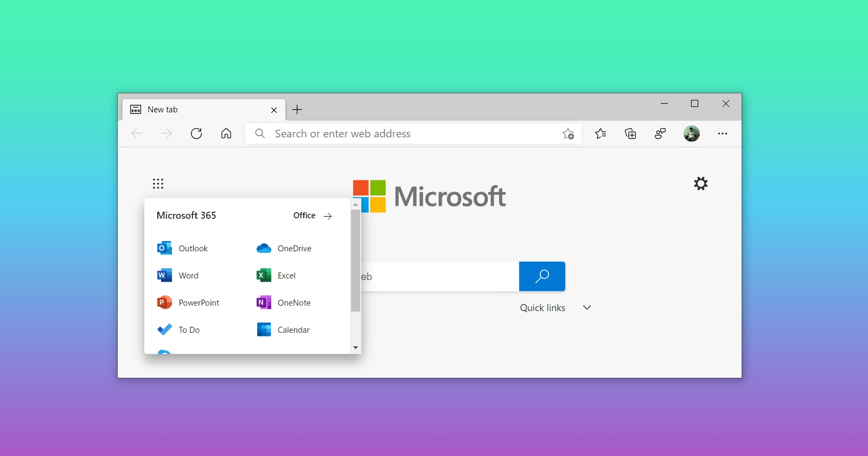Viewport: 868px width, 456px height.
Task: Open Calendar from the app list
Action: pos(283,330)
